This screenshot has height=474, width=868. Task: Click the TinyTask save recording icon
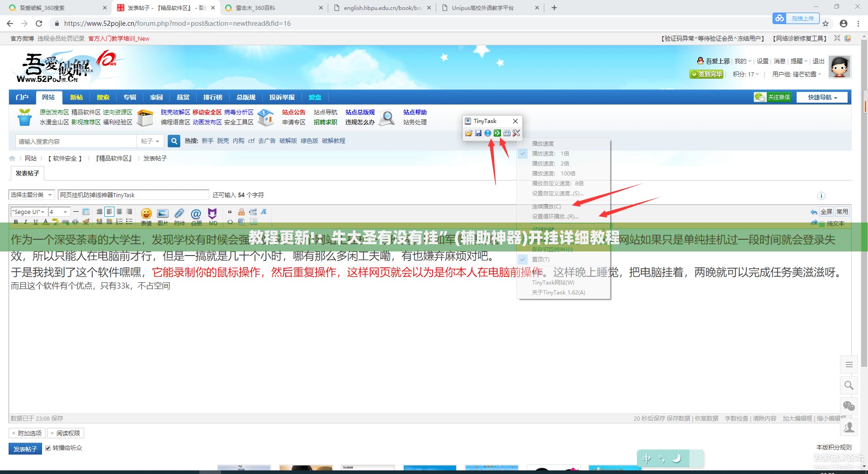[x=478, y=133]
